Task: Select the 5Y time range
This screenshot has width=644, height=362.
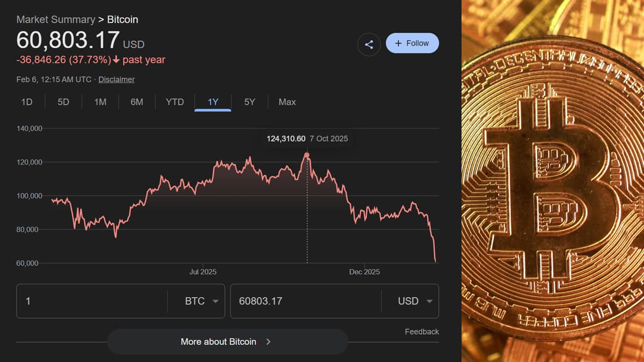Action: [x=249, y=102]
